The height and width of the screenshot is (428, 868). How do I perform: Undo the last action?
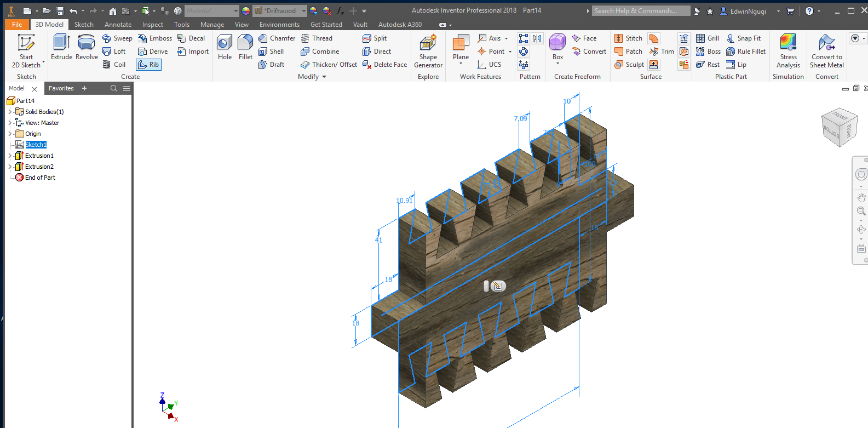coord(73,11)
